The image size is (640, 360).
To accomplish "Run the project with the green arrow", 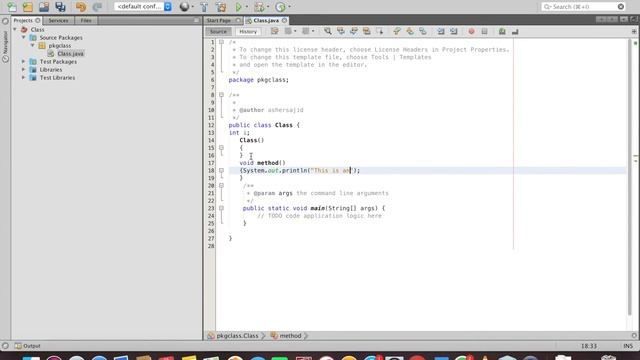I will tap(239, 7).
